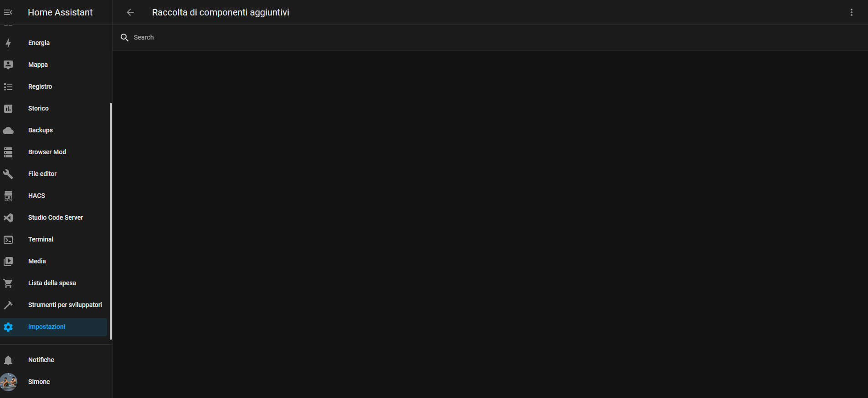Viewport: 868px width, 398px height.
Task: Select the Impostazioni settings item
Action: 54,327
